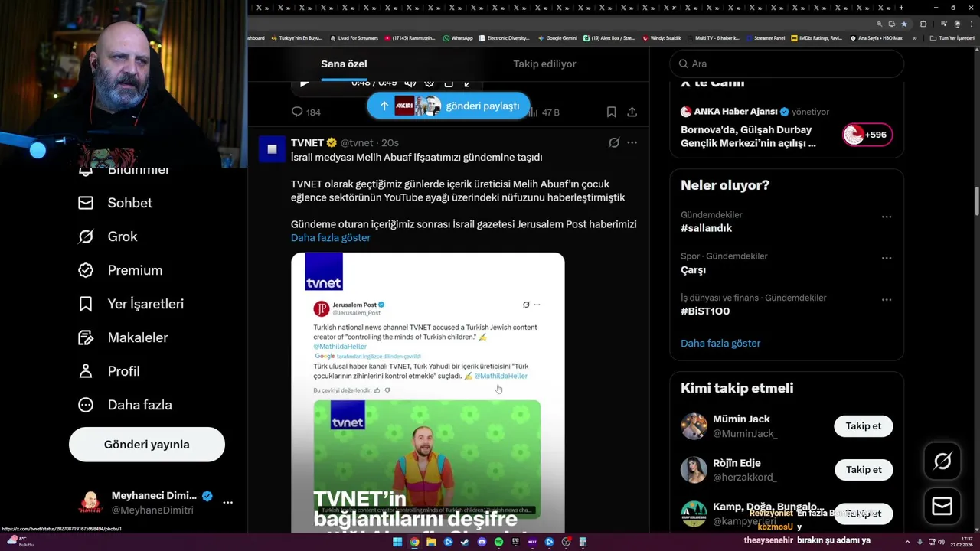Screen dimensions: 980x551
Task: Switch to the Sana özel tab
Action: pyautogui.click(x=344, y=64)
